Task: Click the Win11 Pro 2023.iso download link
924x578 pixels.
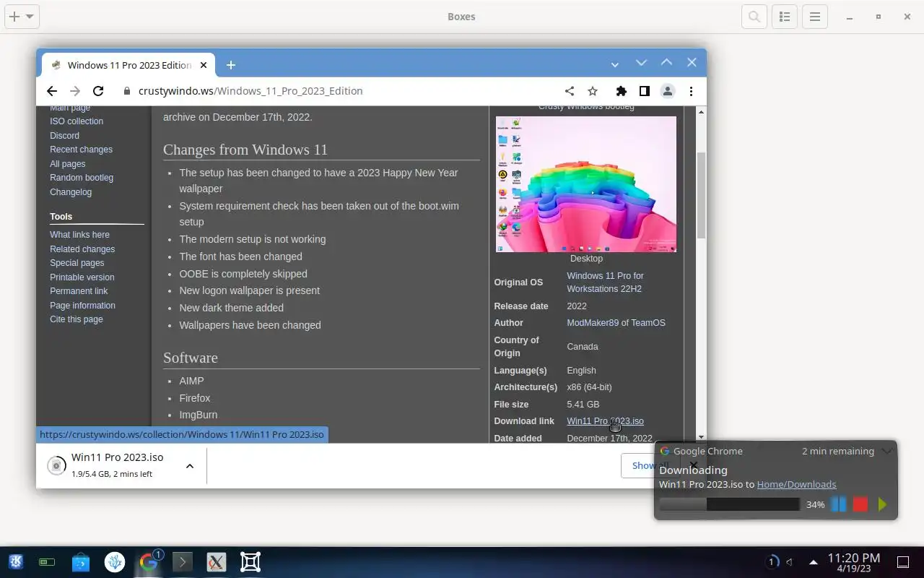Action: (x=605, y=421)
